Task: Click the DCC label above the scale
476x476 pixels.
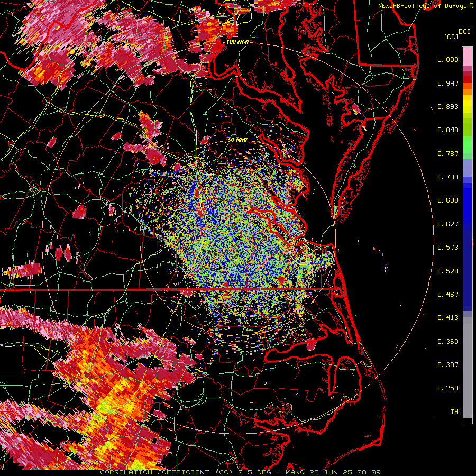Action: [464, 32]
